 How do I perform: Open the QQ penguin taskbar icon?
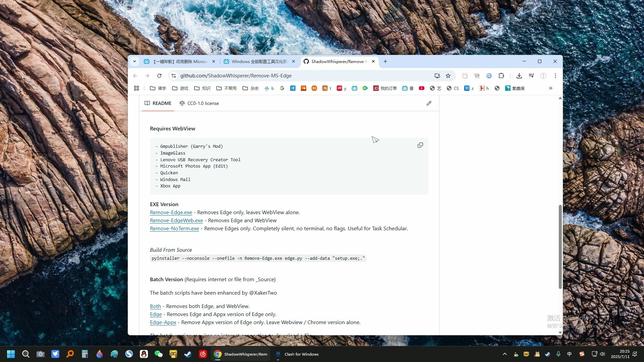(x=144, y=354)
